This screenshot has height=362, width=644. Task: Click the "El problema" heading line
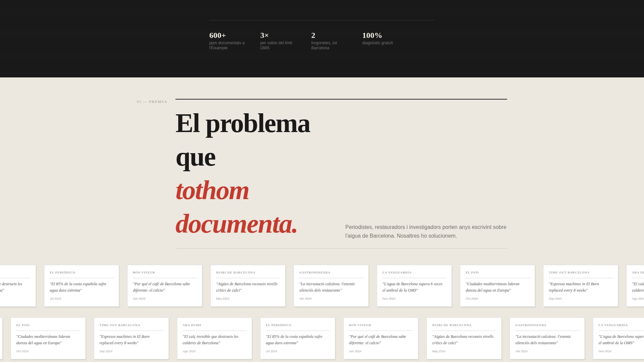click(x=243, y=123)
